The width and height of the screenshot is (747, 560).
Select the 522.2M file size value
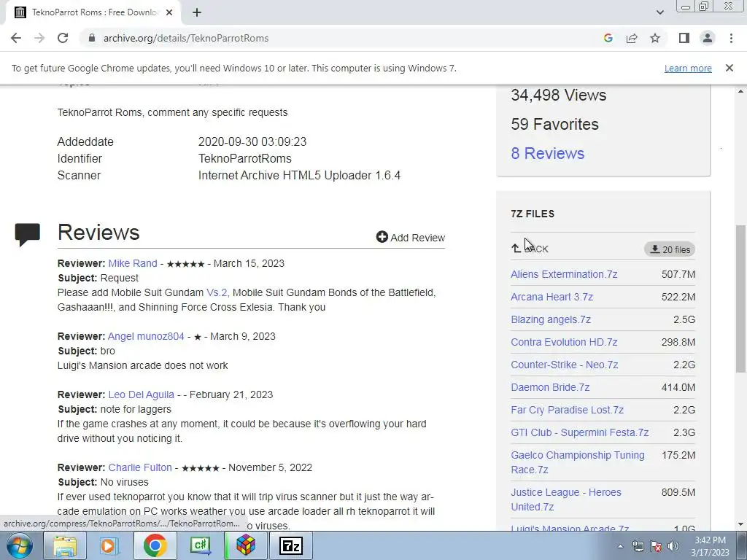(678, 297)
